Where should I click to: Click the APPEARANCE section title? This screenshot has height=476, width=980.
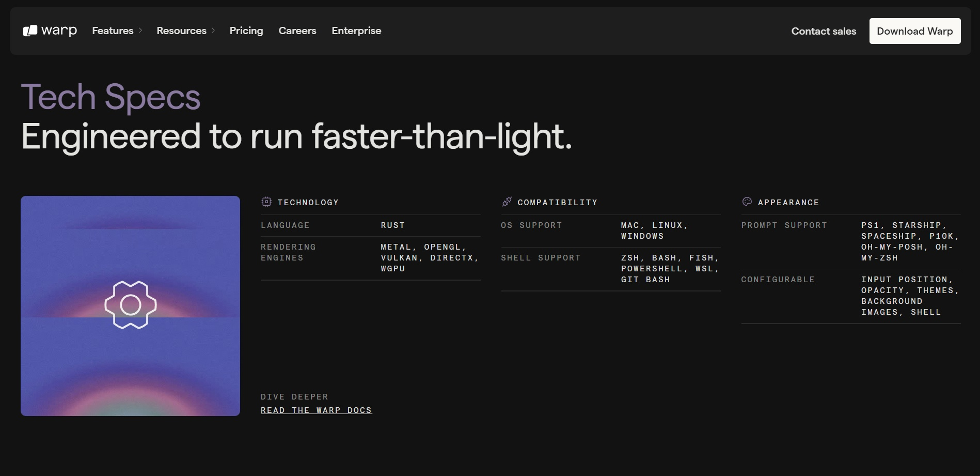(788, 202)
